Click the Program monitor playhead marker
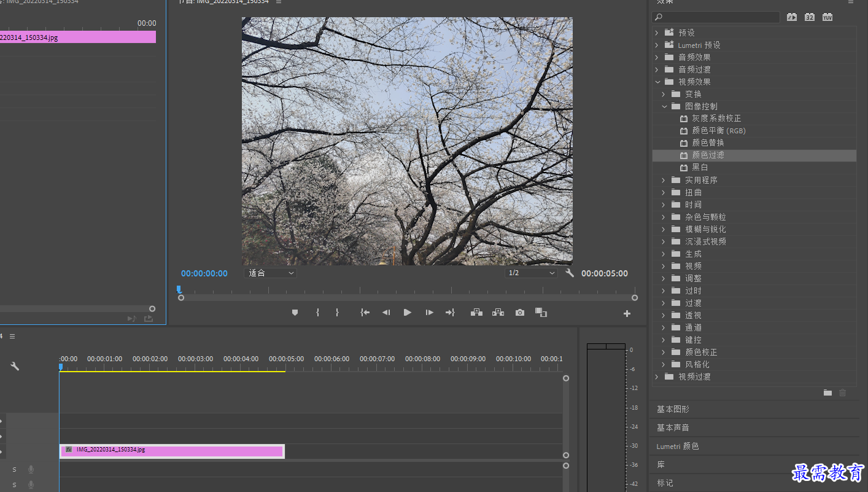The height and width of the screenshot is (492, 868). coord(179,289)
